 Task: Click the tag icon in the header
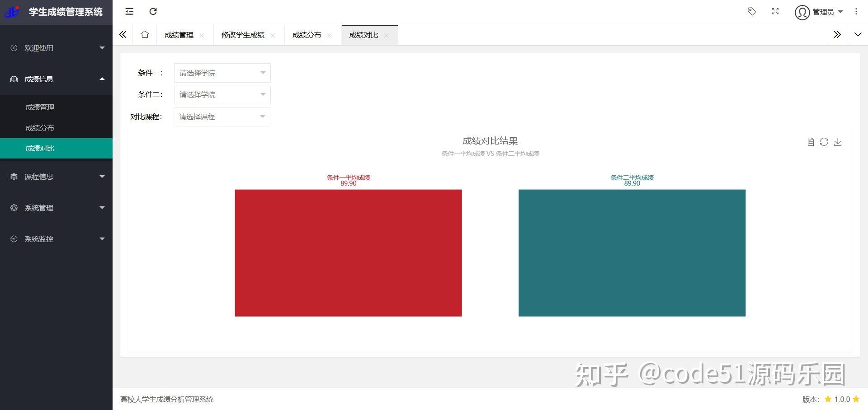click(x=752, y=12)
